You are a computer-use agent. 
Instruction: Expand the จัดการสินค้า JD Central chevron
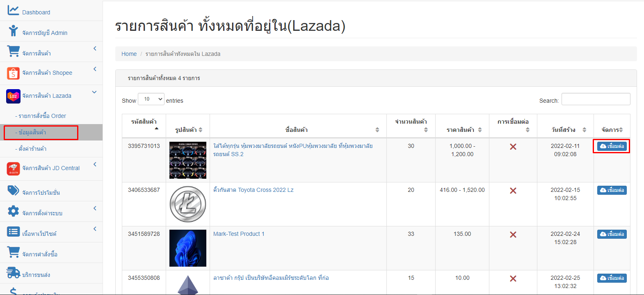click(95, 164)
